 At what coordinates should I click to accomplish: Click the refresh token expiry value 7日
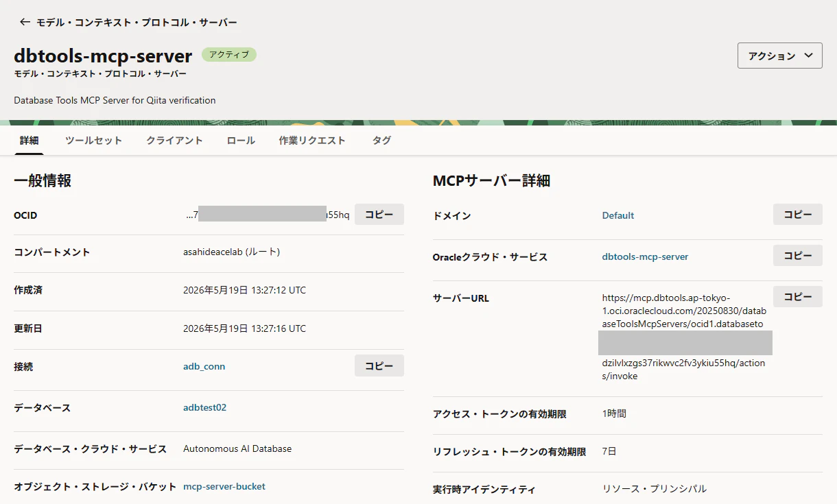pos(610,451)
